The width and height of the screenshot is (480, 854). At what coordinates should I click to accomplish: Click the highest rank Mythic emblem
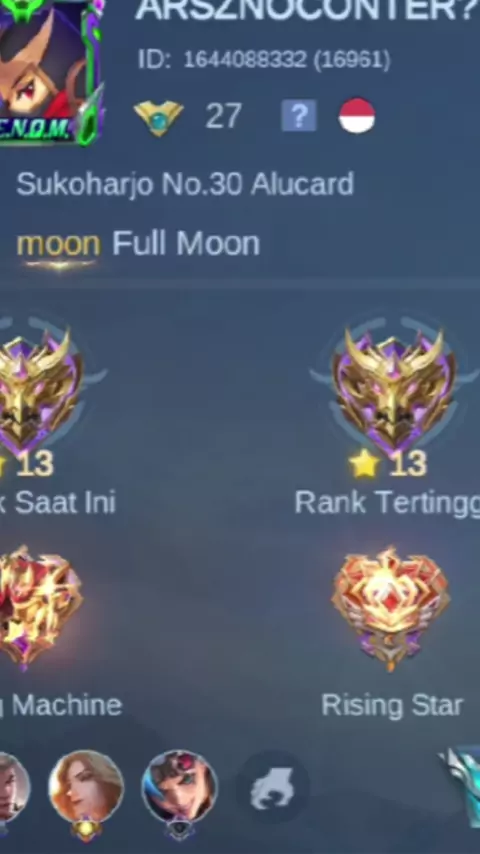[x=393, y=391]
